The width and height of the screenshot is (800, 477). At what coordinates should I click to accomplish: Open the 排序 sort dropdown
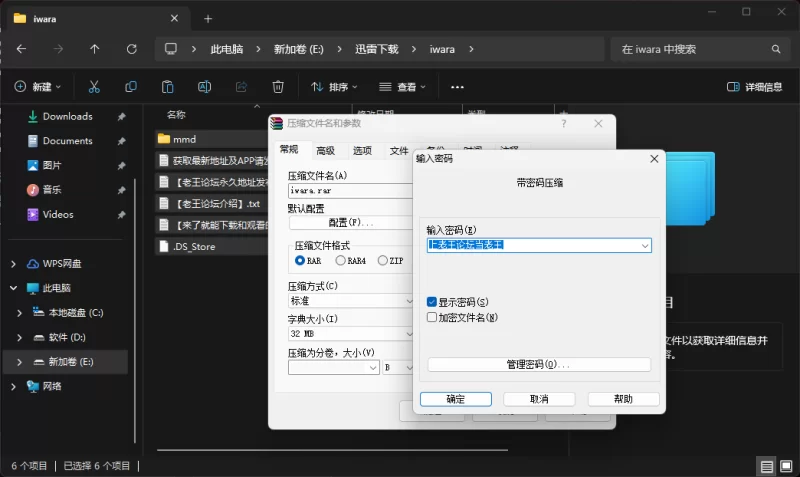click(x=334, y=87)
